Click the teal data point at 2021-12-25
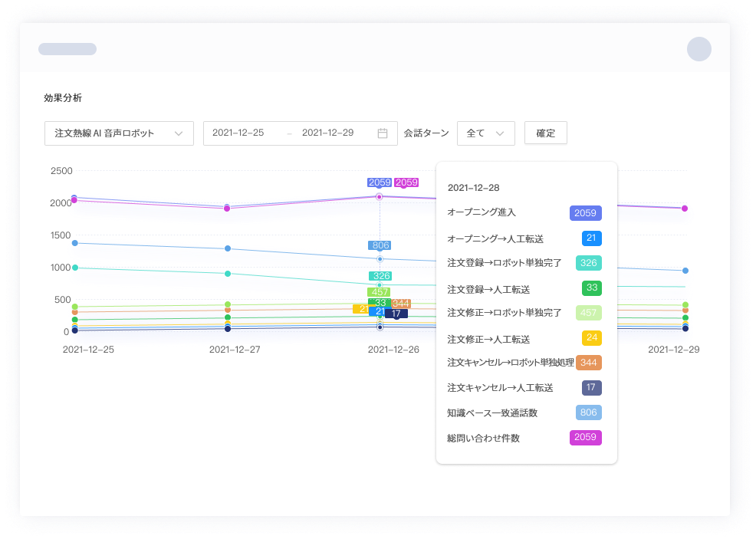The image size is (756, 539). click(x=74, y=268)
